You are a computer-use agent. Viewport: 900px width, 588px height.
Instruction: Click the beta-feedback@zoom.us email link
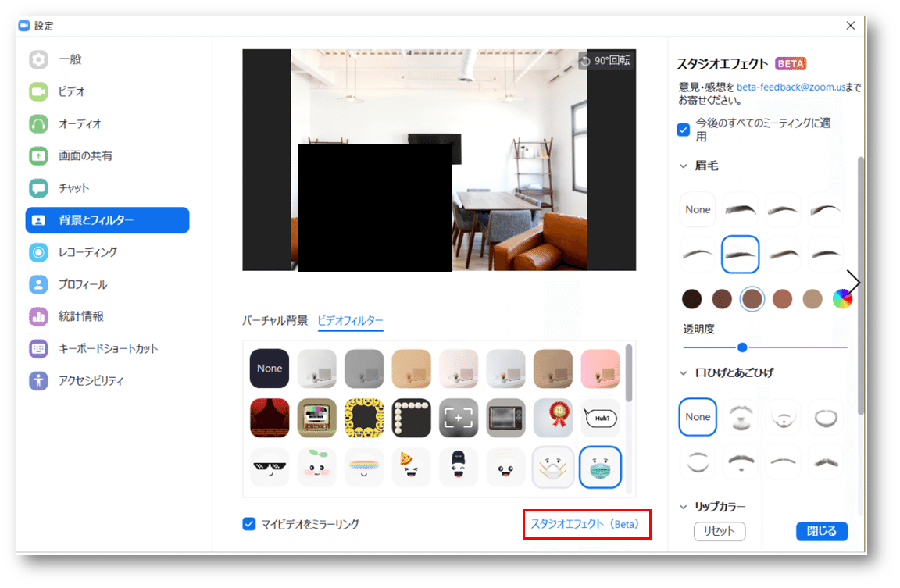[791, 87]
